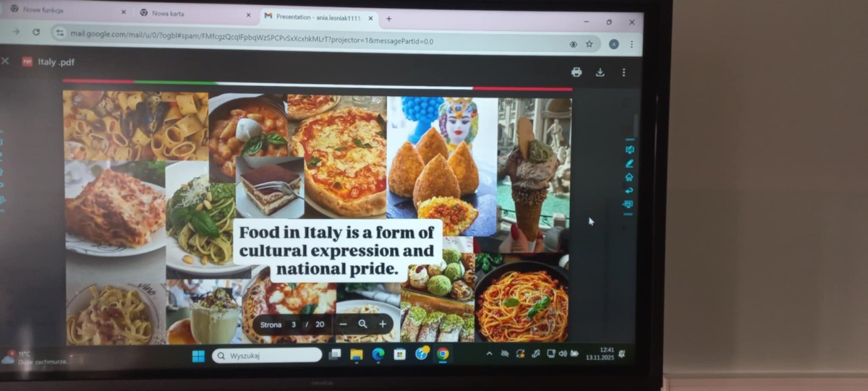This screenshot has width=868, height=391.
Task: Close the Italy PDF preview
Action: pyautogui.click(x=6, y=61)
